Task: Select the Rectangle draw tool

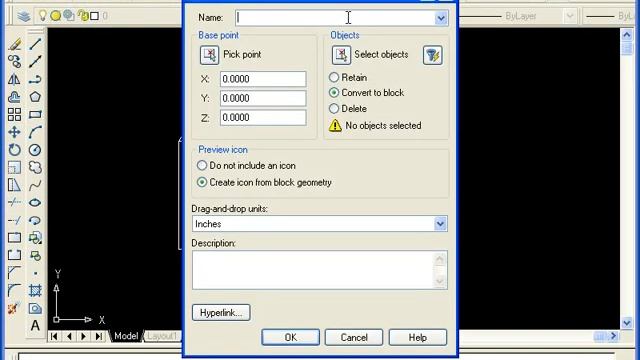Action: (35, 115)
